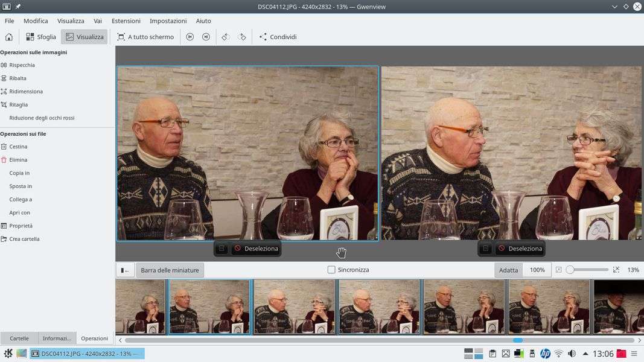644x362 pixels.
Task: Switch to the Cartelle tab
Action: tap(19, 338)
